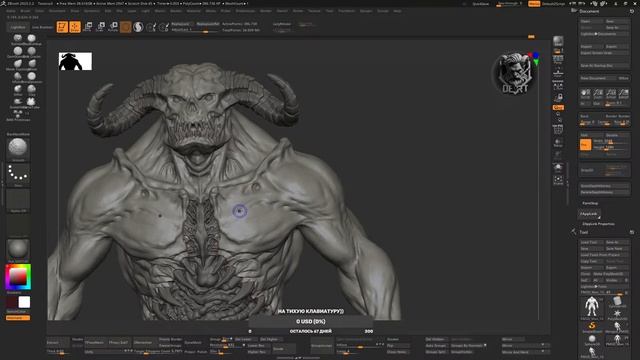640x360 pixels.
Task: Select the PolyMesh3D star tool
Action: click(617, 314)
